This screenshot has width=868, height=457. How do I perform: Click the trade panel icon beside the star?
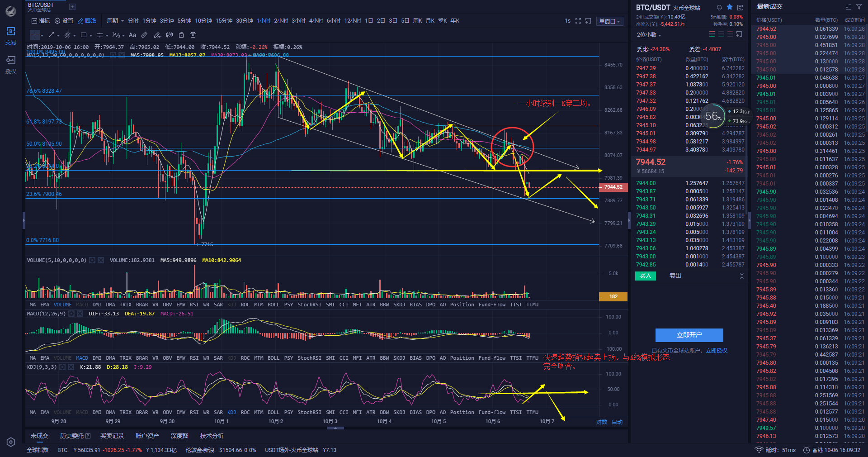(740, 7)
